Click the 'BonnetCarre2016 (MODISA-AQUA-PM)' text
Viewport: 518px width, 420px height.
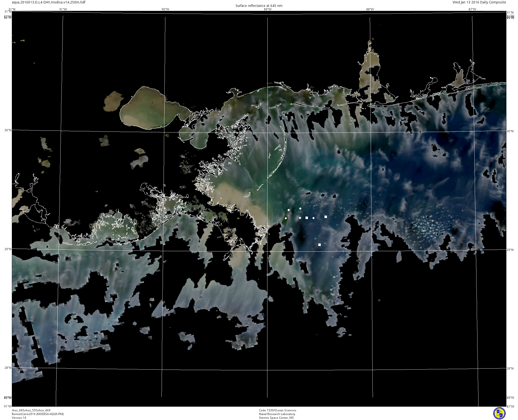point(38,414)
